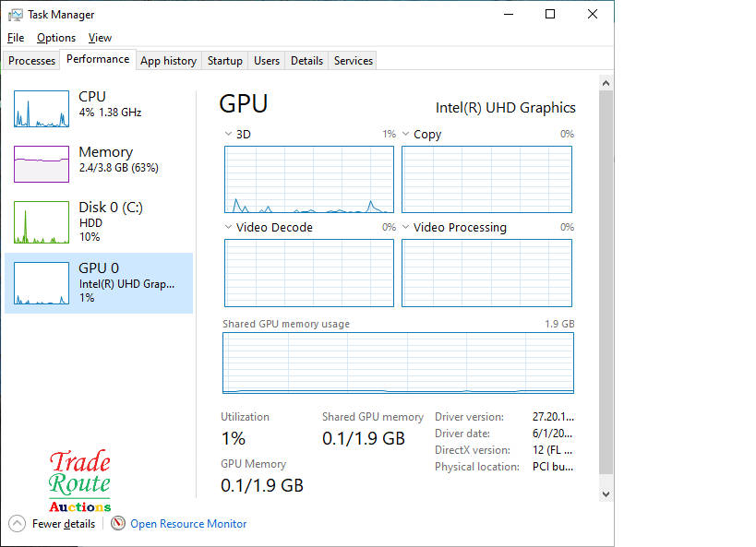This screenshot has height=547, width=756.
Task: Click the Fewer details chevron icon
Action: tap(18, 523)
